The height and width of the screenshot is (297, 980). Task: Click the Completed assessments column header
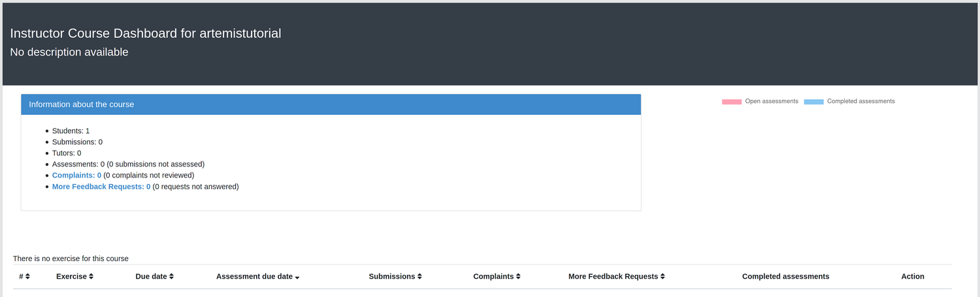785,277
